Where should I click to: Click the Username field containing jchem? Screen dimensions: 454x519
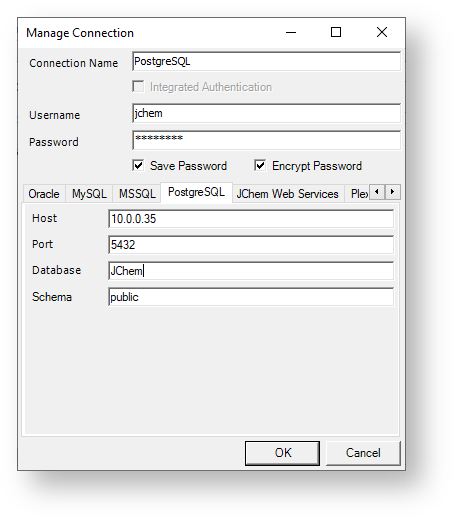[266, 113]
